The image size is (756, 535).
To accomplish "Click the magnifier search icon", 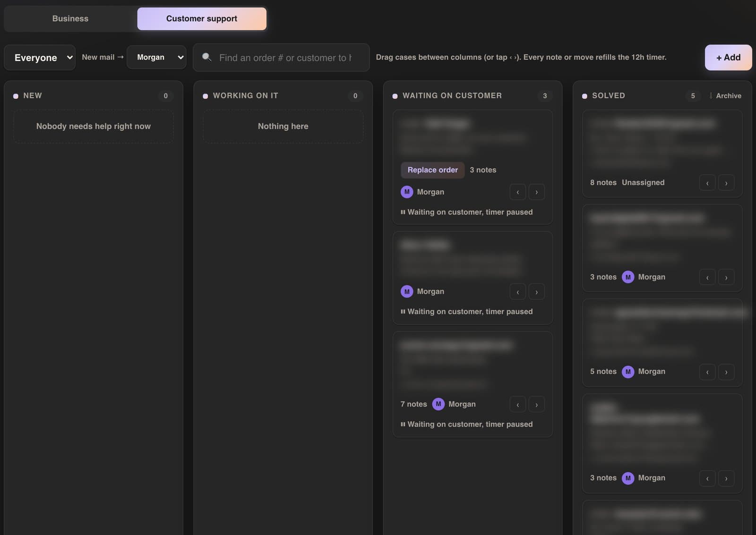I will (x=206, y=57).
